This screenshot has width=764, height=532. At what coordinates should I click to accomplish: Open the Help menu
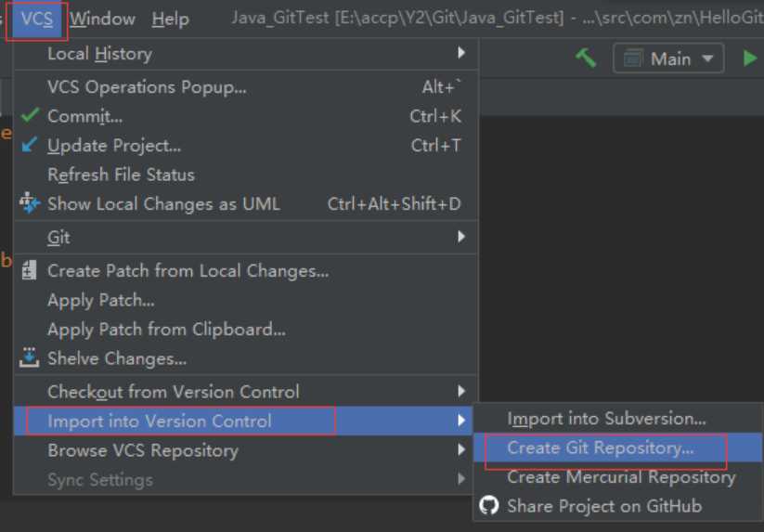pyautogui.click(x=170, y=19)
